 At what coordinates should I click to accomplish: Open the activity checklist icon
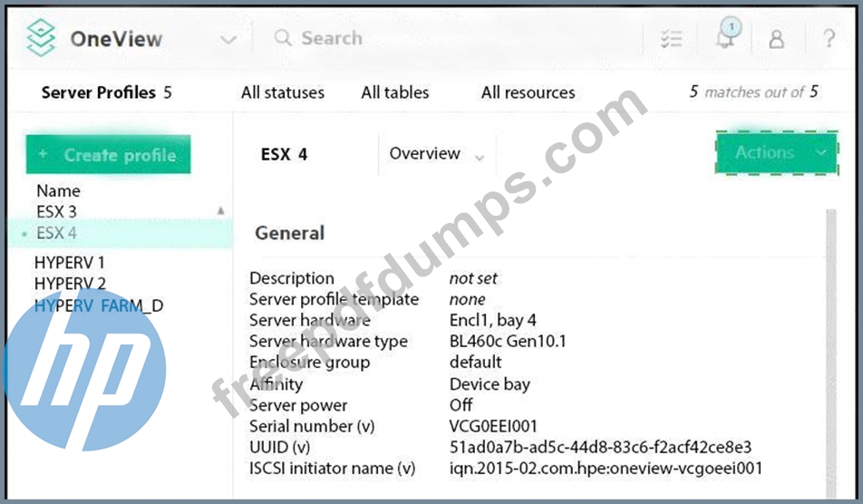671,38
